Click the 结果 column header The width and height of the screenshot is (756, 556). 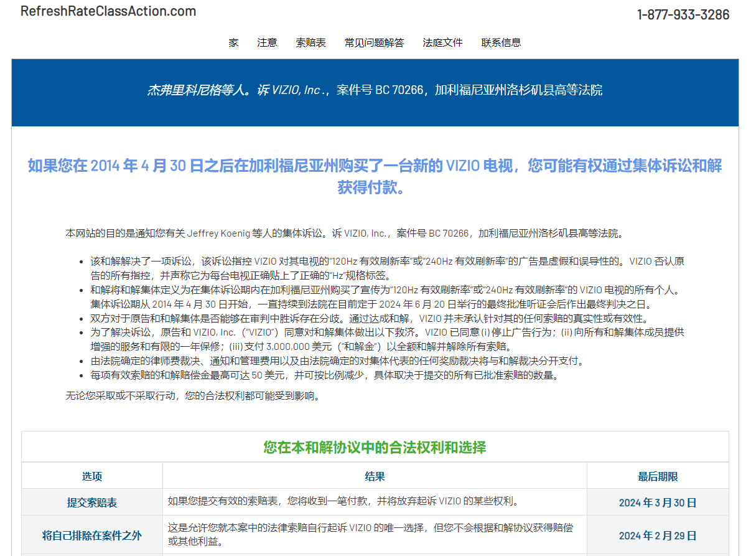(x=375, y=476)
